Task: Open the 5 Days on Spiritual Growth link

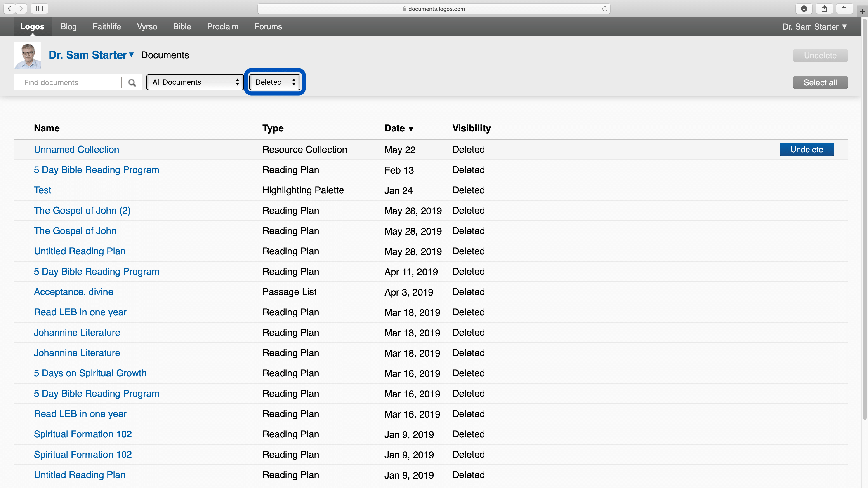Action: [x=90, y=373]
